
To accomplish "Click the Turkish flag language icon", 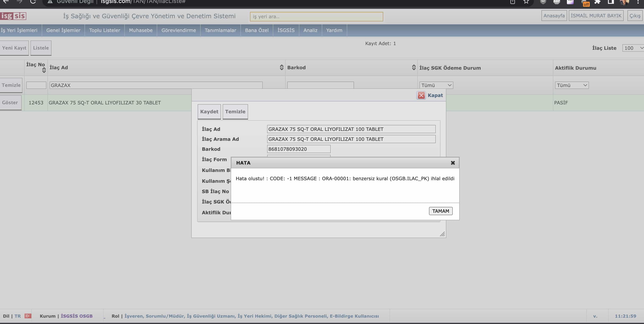I will pyautogui.click(x=28, y=316).
